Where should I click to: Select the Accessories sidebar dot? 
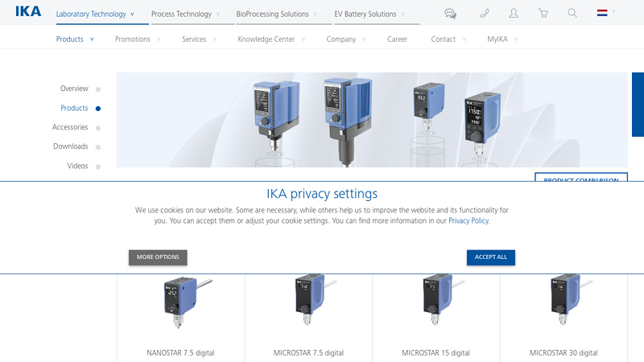[x=98, y=128]
